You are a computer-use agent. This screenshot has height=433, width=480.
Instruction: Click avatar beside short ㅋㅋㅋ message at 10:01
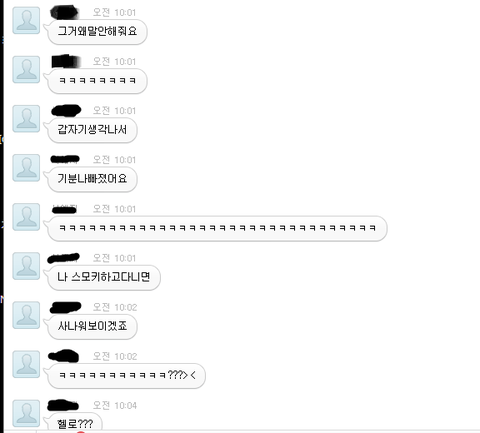[x=26, y=69]
